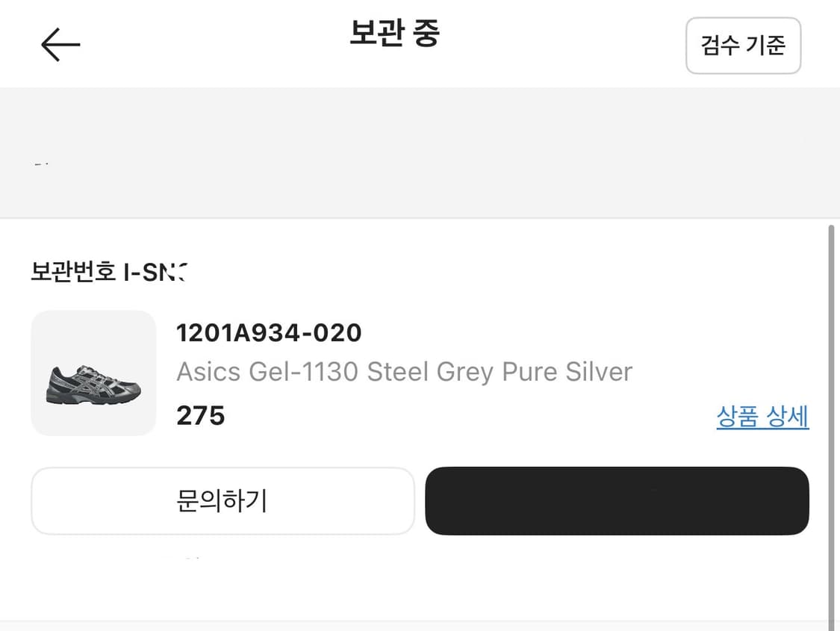Open the 상품 상세 product details link

pyautogui.click(x=762, y=417)
